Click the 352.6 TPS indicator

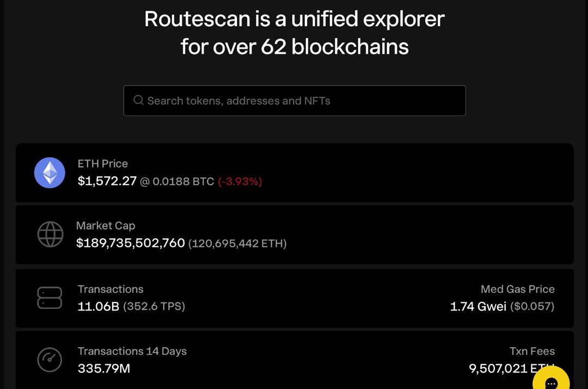[154, 307]
